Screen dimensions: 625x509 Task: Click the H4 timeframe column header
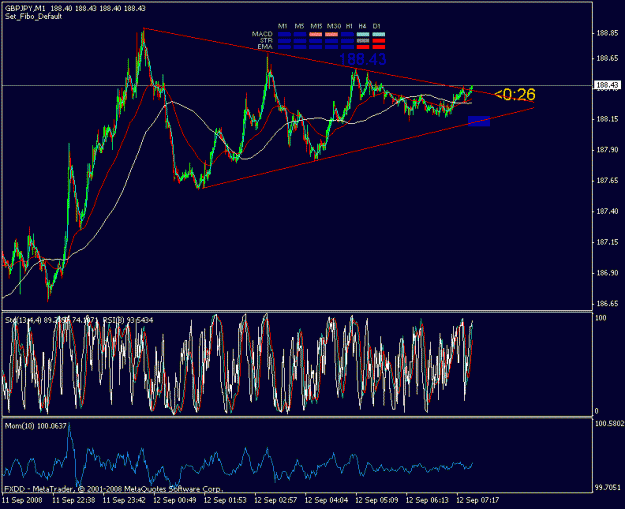tap(362, 26)
